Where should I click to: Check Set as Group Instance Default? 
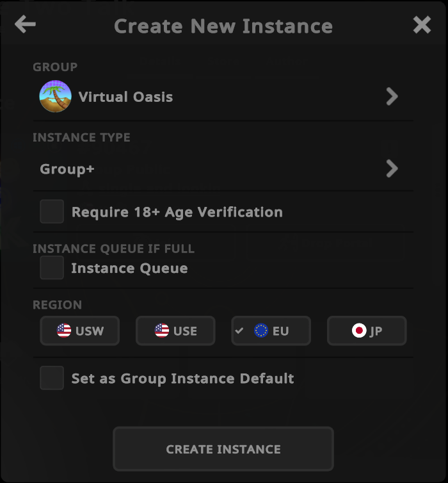coord(52,378)
